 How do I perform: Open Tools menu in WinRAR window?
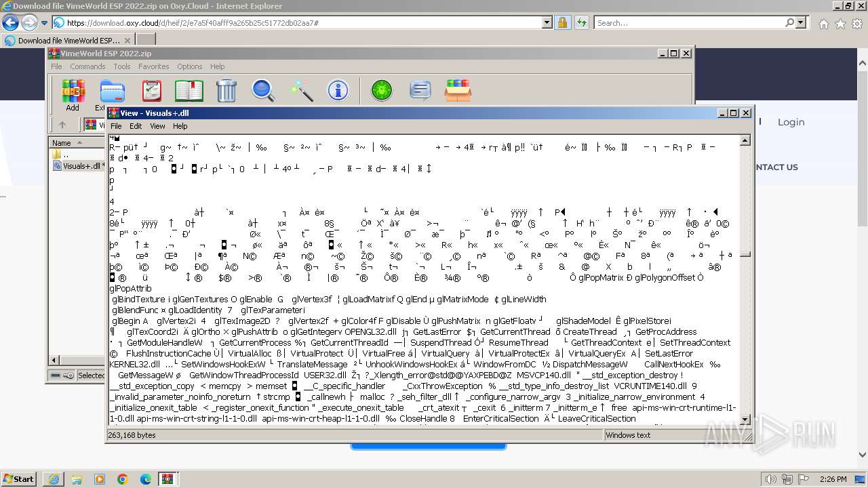click(122, 66)
